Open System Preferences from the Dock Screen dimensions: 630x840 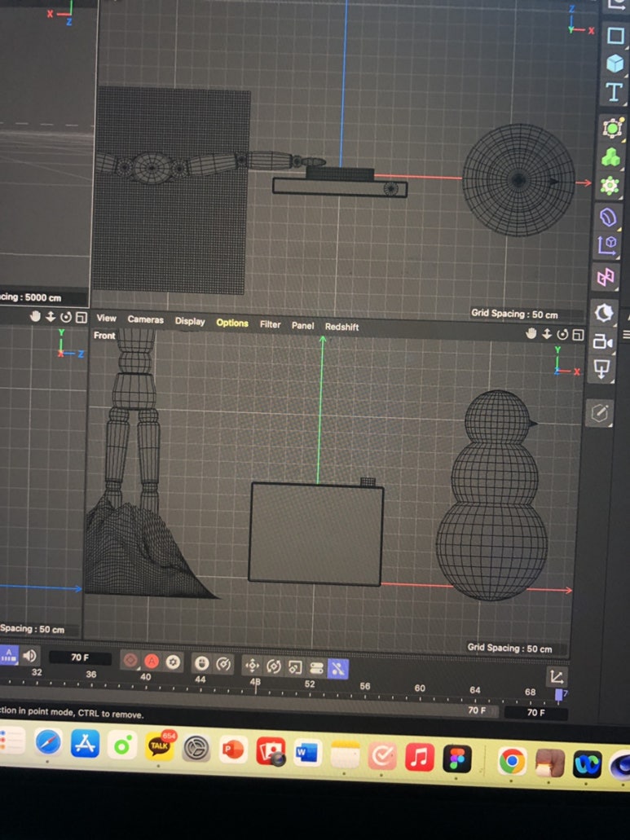(196, 748)
